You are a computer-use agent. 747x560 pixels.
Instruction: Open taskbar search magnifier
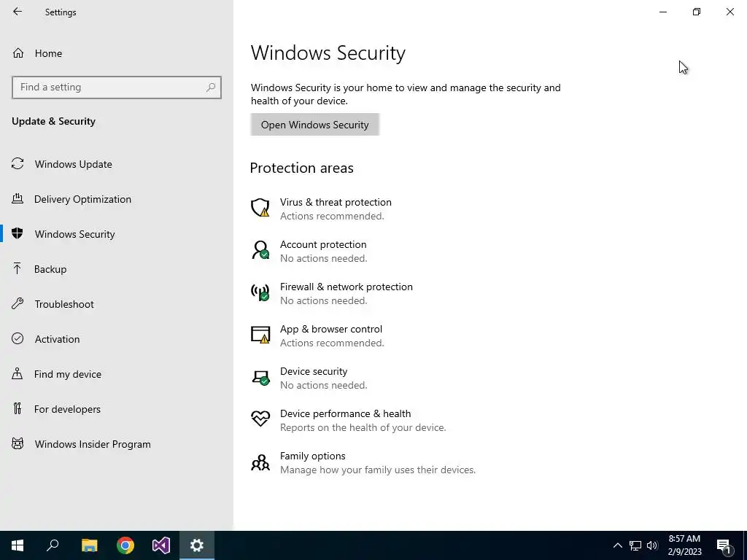pyautogui.click(x=53, y=545)
